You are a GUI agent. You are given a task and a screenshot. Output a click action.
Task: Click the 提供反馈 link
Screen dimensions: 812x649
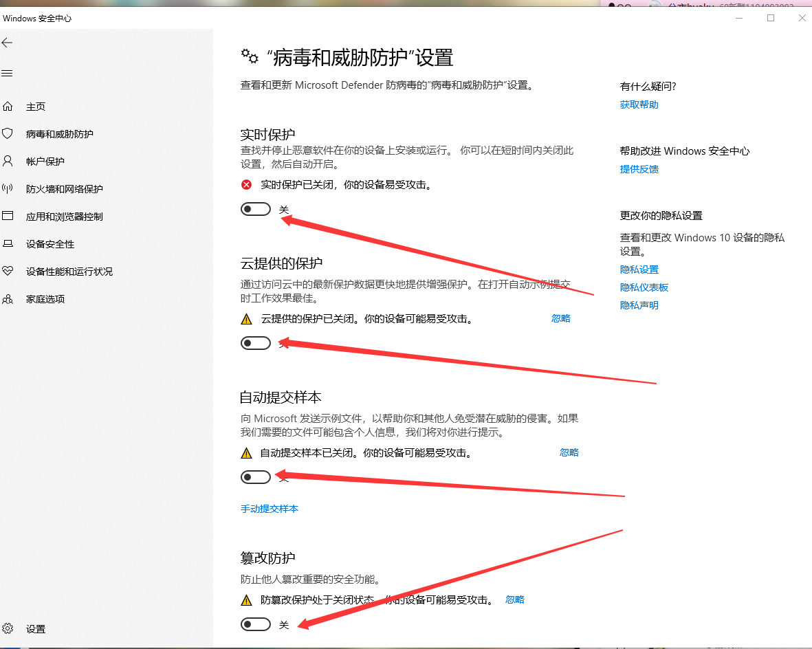(x=639, y=169)
